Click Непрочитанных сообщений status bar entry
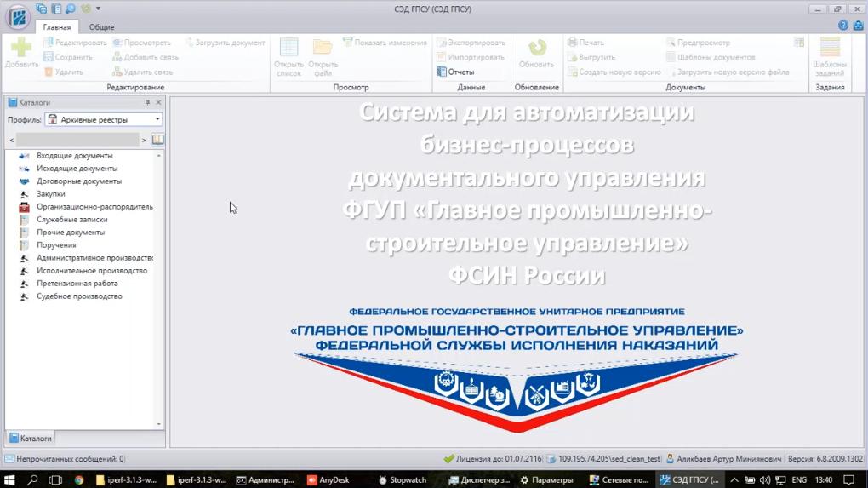This screenshot has width=868, height=488. (x=65, y=459)
